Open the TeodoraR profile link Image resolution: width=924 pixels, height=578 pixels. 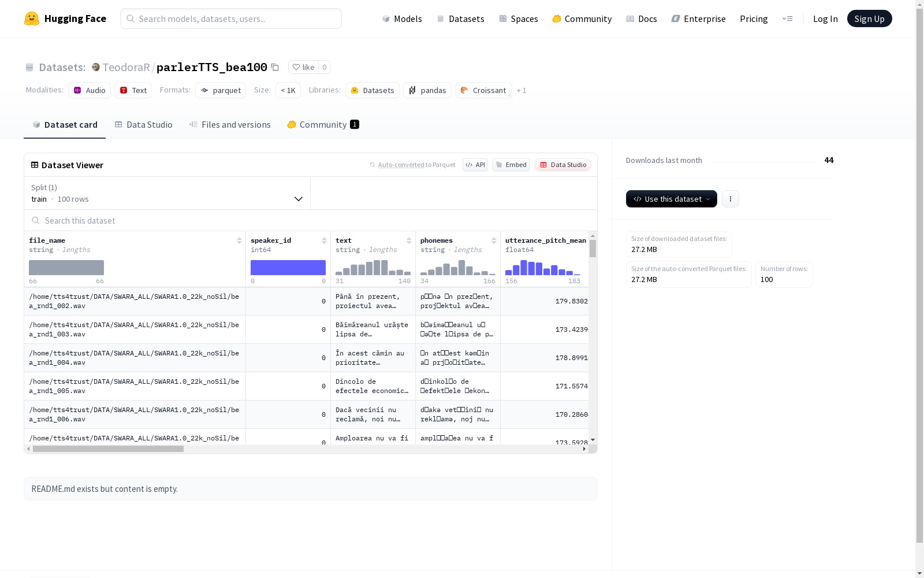(126, 67)
